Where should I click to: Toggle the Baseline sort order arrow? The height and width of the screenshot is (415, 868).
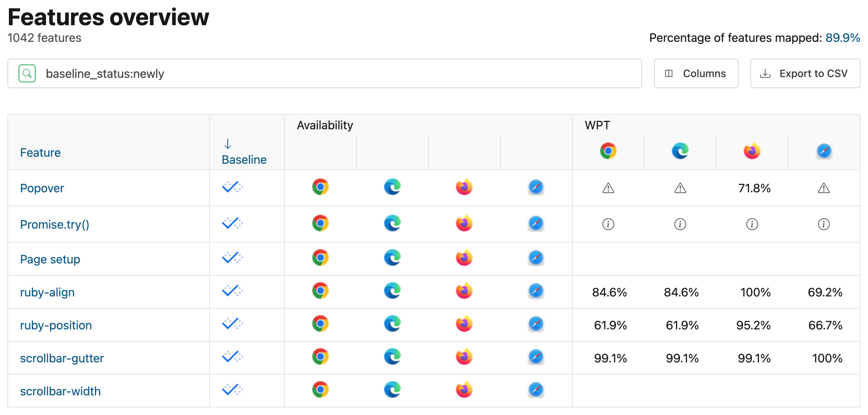coord(227,144)
